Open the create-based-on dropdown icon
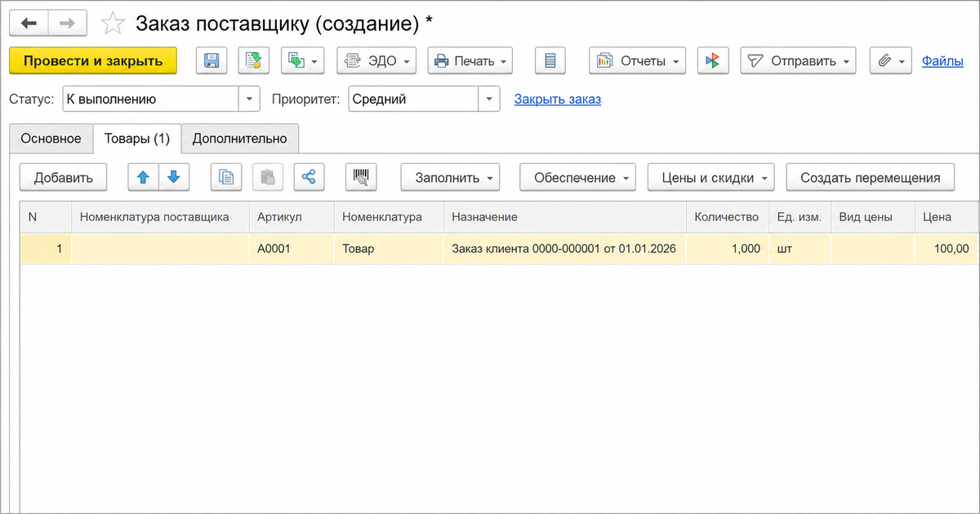This screenshot has width=980, height=514. [x=303, y=60]
